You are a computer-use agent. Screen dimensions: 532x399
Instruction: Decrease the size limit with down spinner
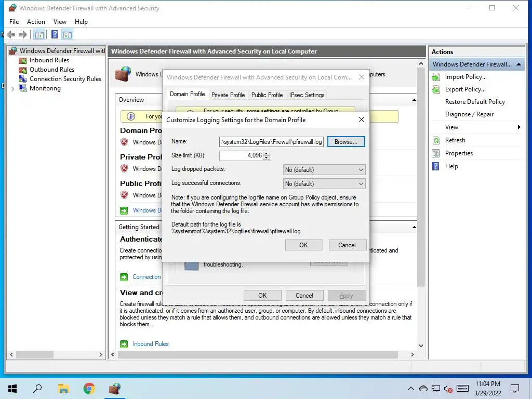[267, 158]
